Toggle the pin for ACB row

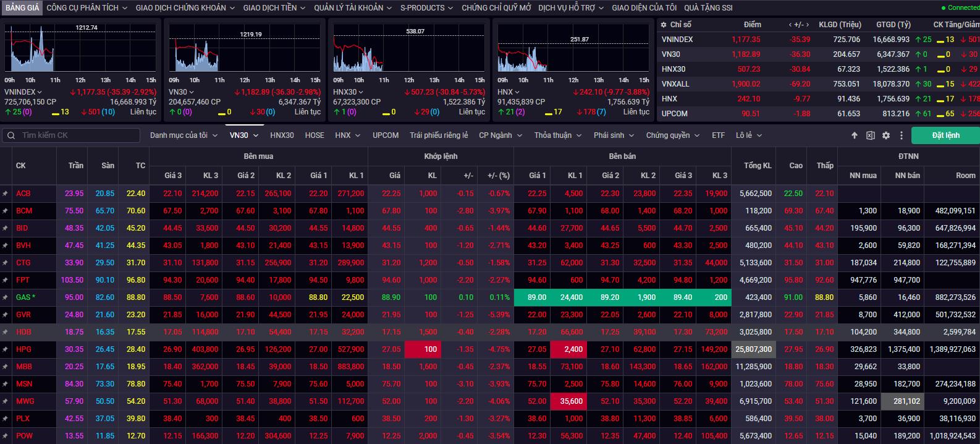click(6, 194)
